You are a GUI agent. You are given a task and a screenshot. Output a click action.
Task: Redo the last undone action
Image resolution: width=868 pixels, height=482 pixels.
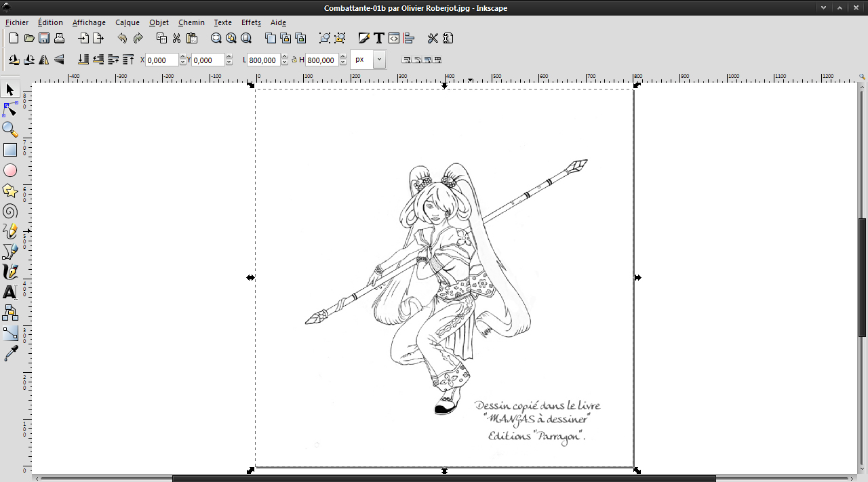point(138,38)
